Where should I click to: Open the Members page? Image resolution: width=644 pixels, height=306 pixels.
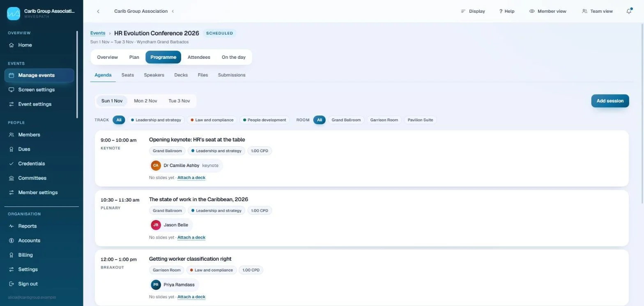[39, 135]
